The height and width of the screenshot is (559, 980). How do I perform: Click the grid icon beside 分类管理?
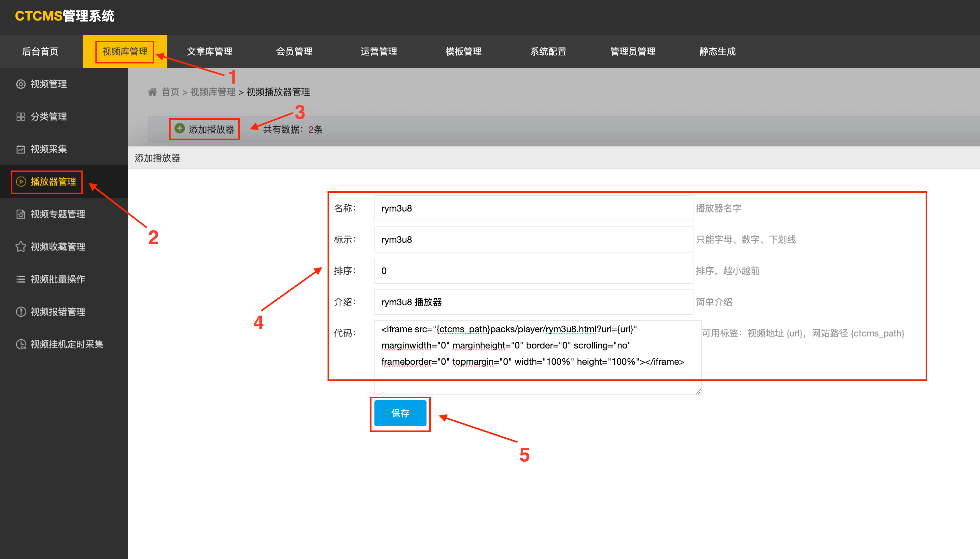tap(21, 117)
